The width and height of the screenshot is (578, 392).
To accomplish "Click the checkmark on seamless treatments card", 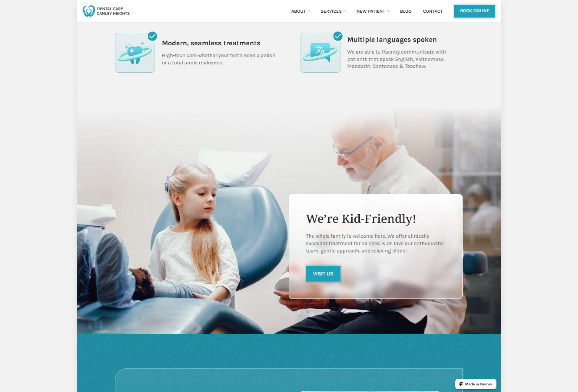I will [x=152, y=36].
